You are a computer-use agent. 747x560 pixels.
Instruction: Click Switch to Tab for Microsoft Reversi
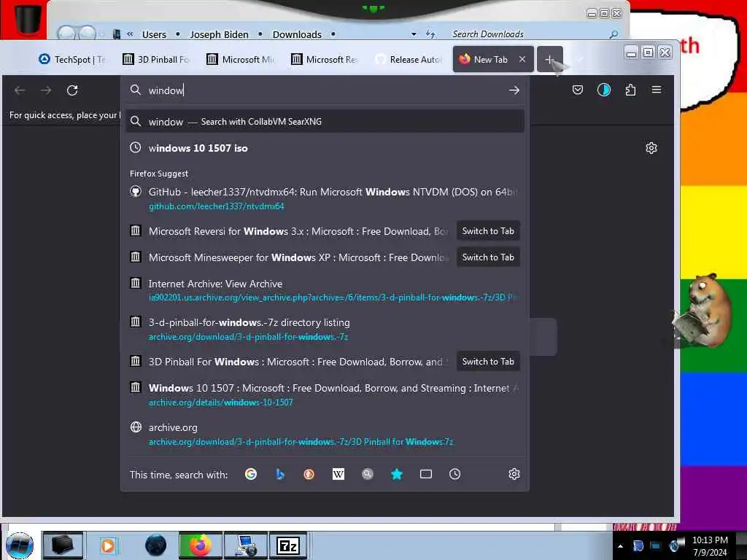point(488,231)
